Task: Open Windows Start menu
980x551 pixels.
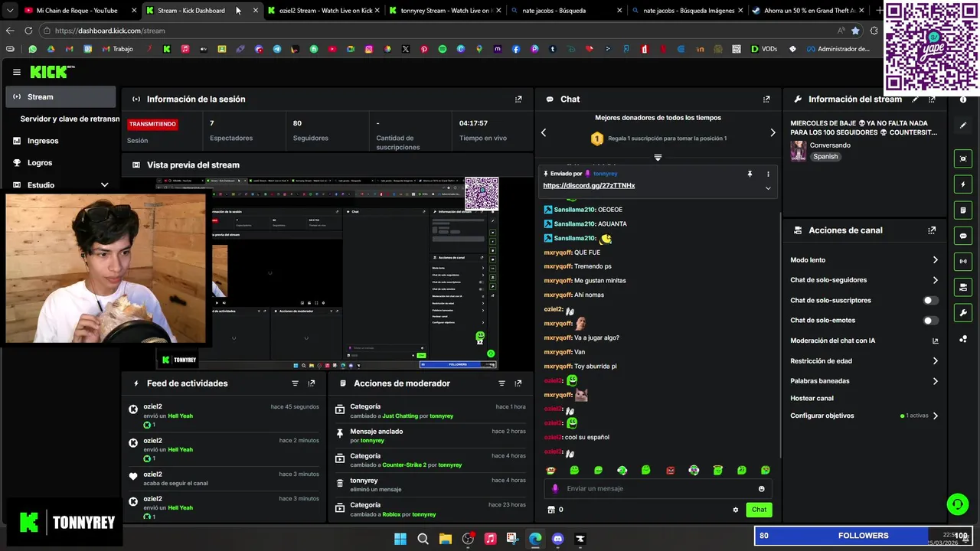Action: (x=400, y=539)
